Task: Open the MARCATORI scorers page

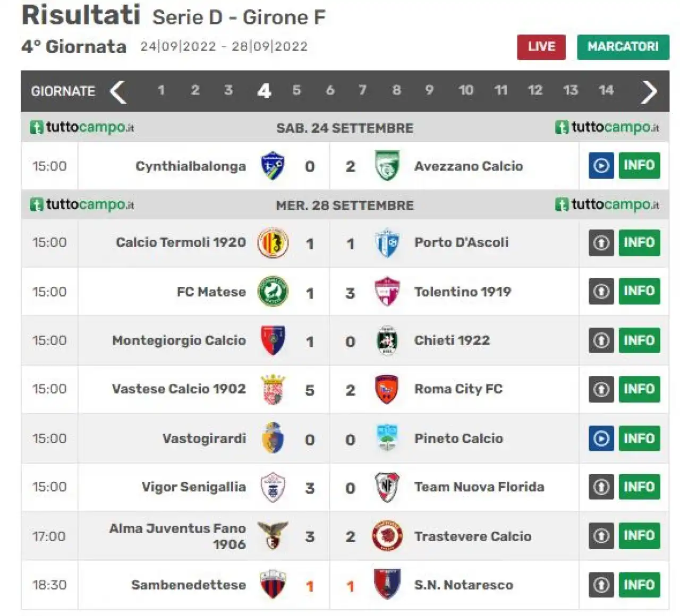Action: (623, 47)
